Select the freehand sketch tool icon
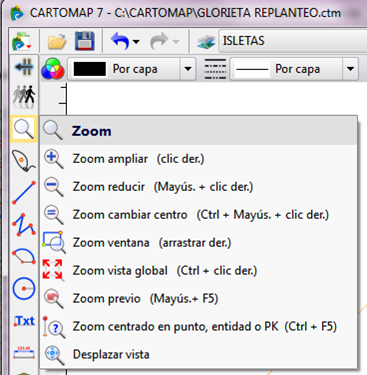Viewport: 367px width, 375px height. point(23,161)
